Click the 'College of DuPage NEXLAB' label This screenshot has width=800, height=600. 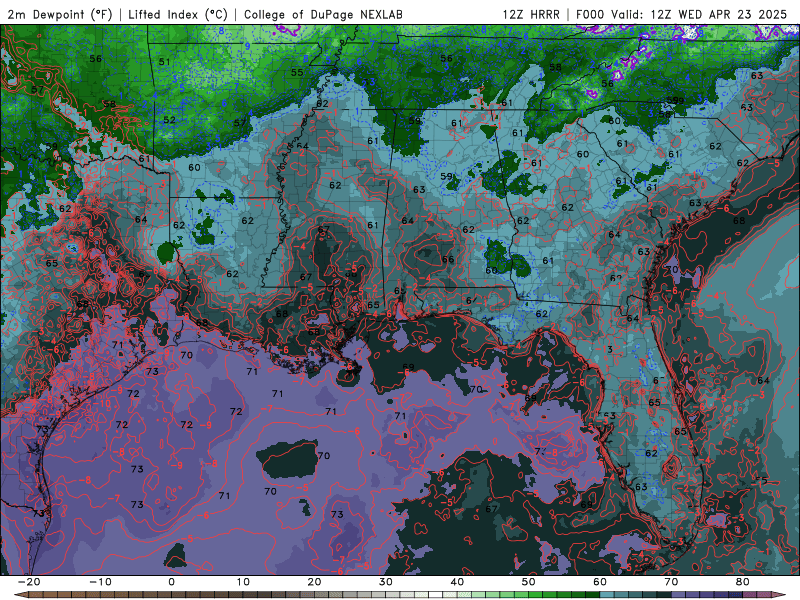pos(323,14)
